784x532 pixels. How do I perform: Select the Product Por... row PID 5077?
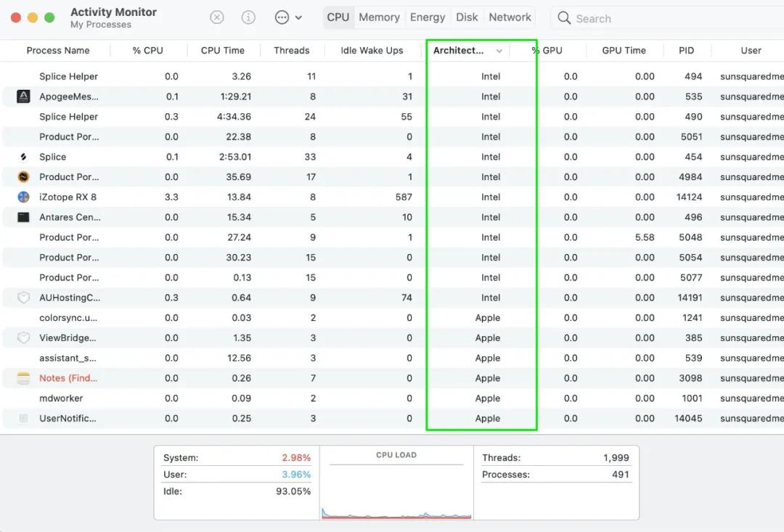(x=393, y=277)
